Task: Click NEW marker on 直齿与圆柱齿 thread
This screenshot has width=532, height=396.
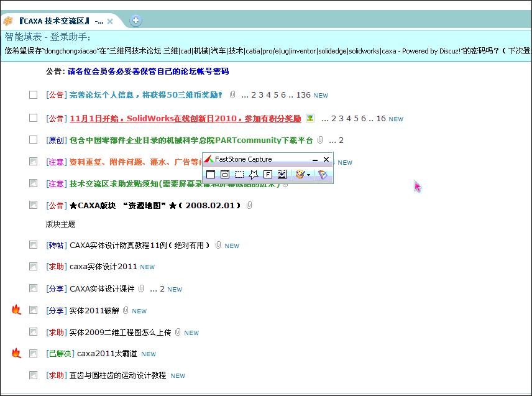Action: click(x=178, y=376)
